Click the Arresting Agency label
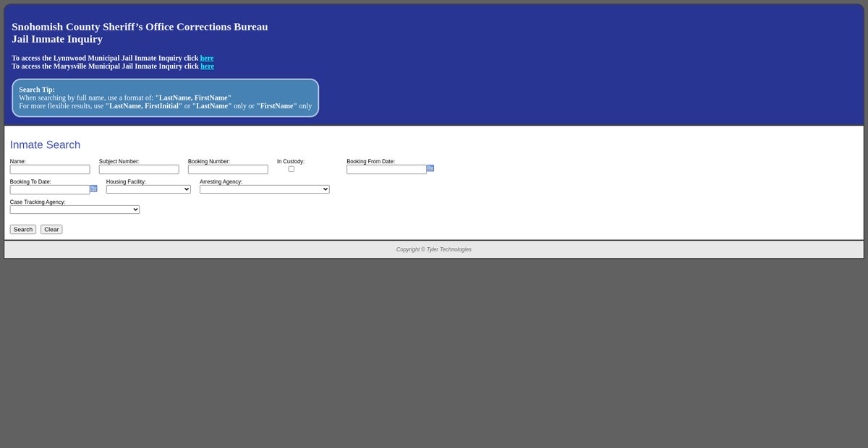Screen dimensions: 868x448 [221, 181]
